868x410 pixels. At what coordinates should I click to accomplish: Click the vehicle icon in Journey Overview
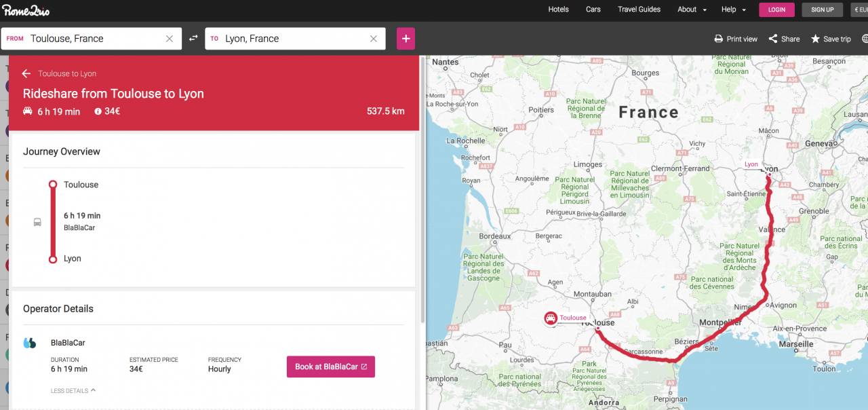[37, 222]
